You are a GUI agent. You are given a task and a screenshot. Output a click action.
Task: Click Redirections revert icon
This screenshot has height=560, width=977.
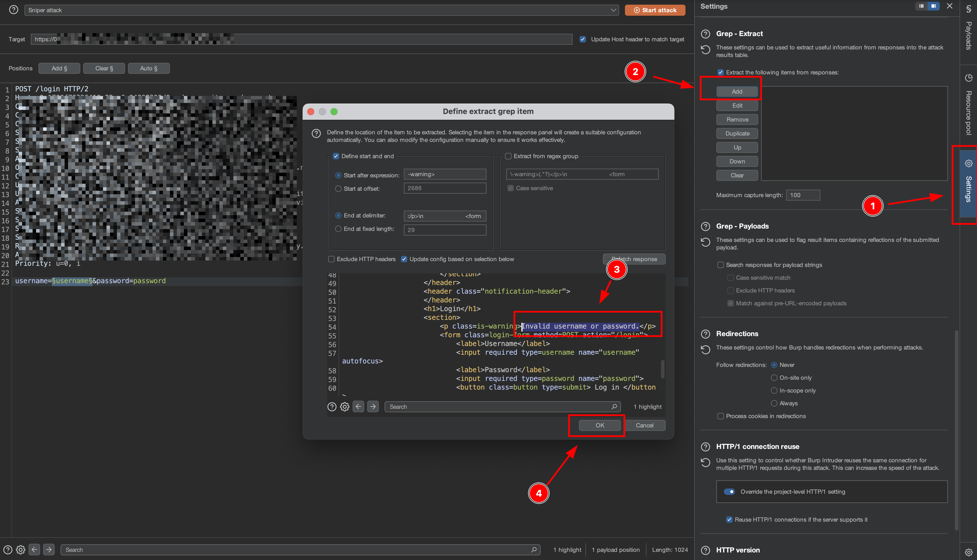tap(705, 349)
